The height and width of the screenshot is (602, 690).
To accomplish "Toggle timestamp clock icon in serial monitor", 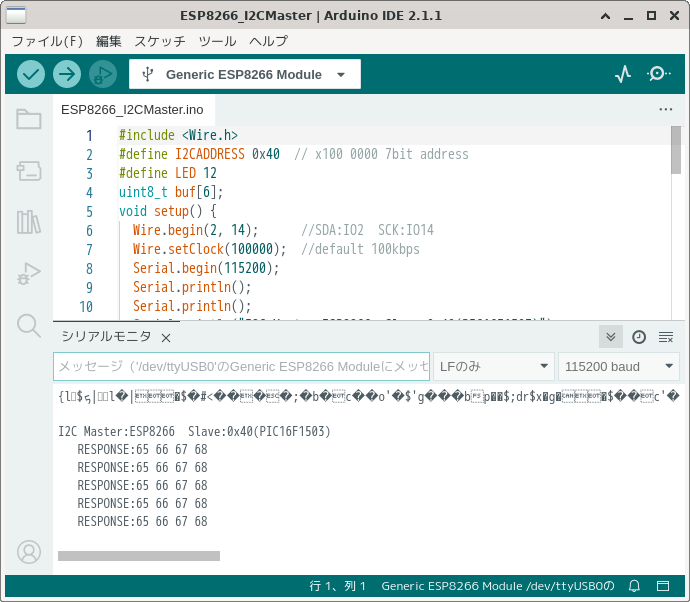I will 639,337.
